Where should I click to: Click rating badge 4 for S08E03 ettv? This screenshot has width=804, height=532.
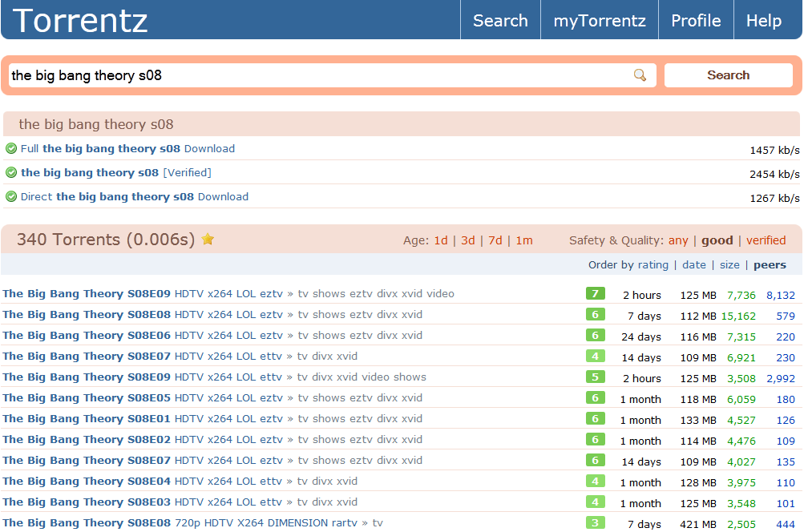596,502
